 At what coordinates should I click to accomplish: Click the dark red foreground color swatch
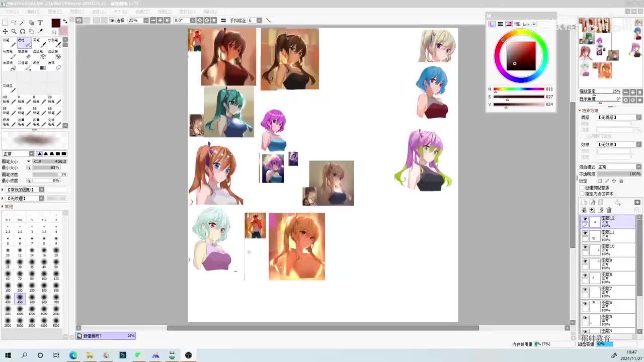point(56,23)
